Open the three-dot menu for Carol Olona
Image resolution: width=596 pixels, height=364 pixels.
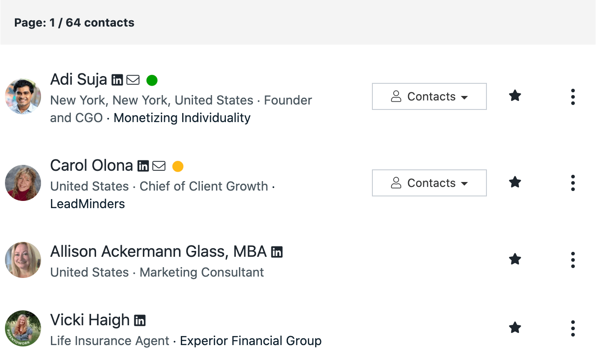pos(573,183)
